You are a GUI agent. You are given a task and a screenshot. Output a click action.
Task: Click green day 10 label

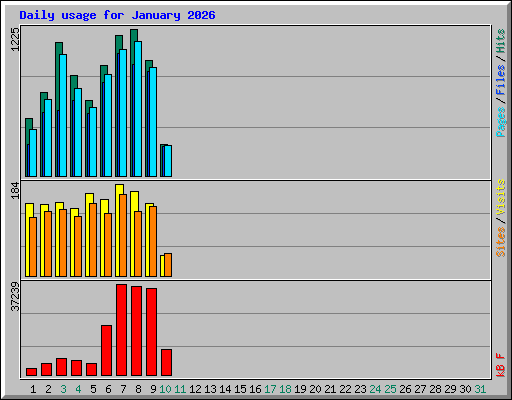click(165, 389)
